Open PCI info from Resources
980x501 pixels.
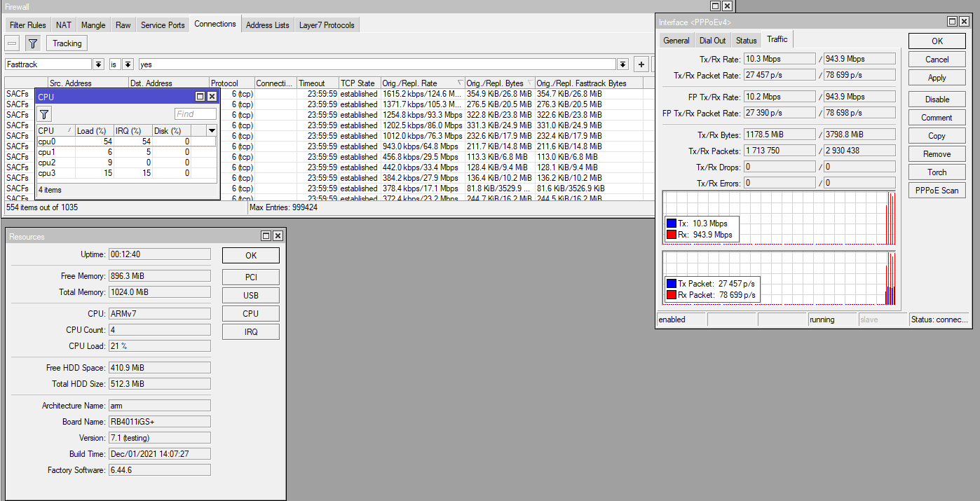click(x=251, y=277)
